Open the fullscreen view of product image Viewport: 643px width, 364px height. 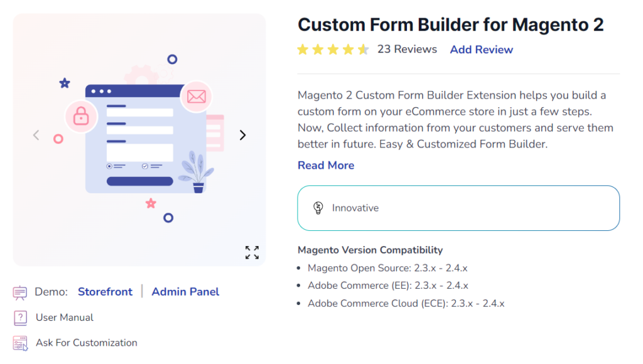pyautogui.click(x=252, y=252)
